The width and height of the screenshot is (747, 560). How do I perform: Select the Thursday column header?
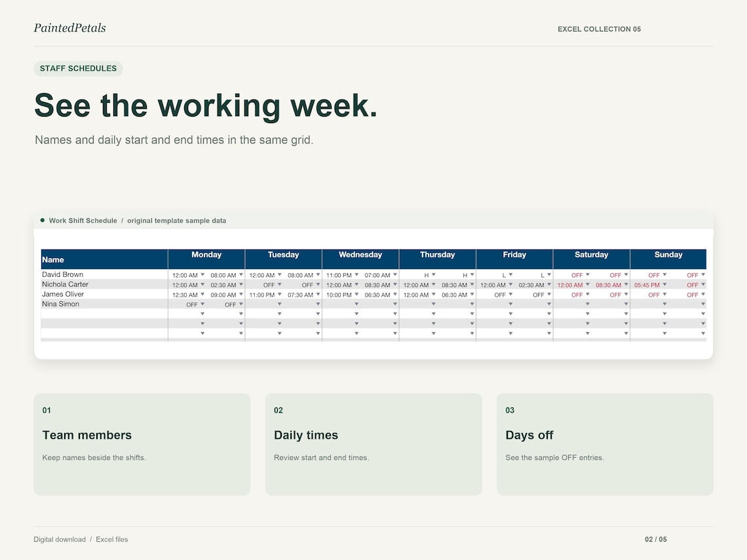point(437,259)
